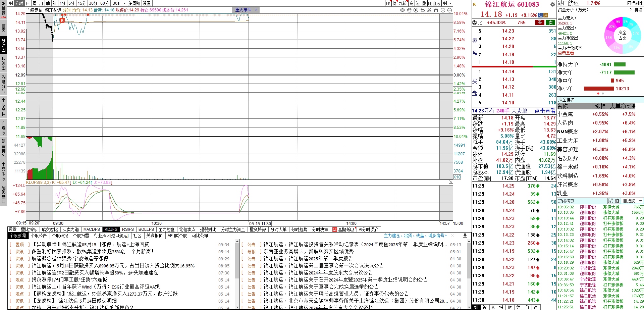Click the zoom in plus circle icon
Screen dimensions: 644x310
[443, 10]
